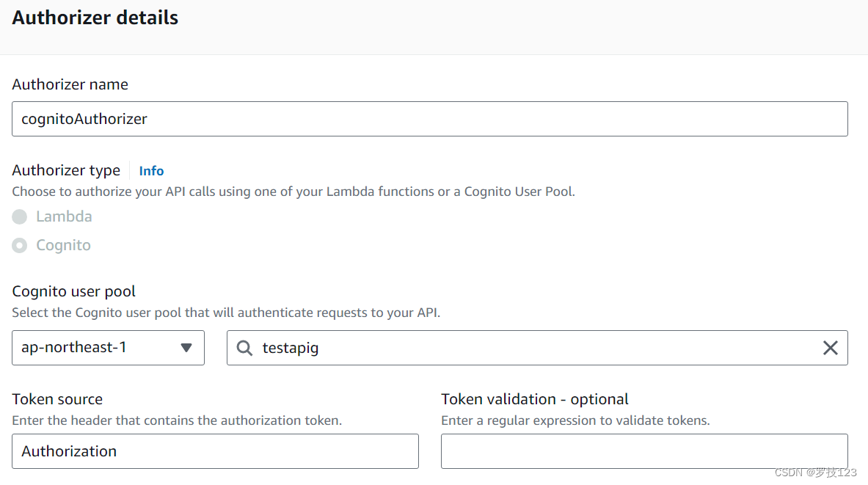
Task: Click the Authorizer name label
Action: 70,84
